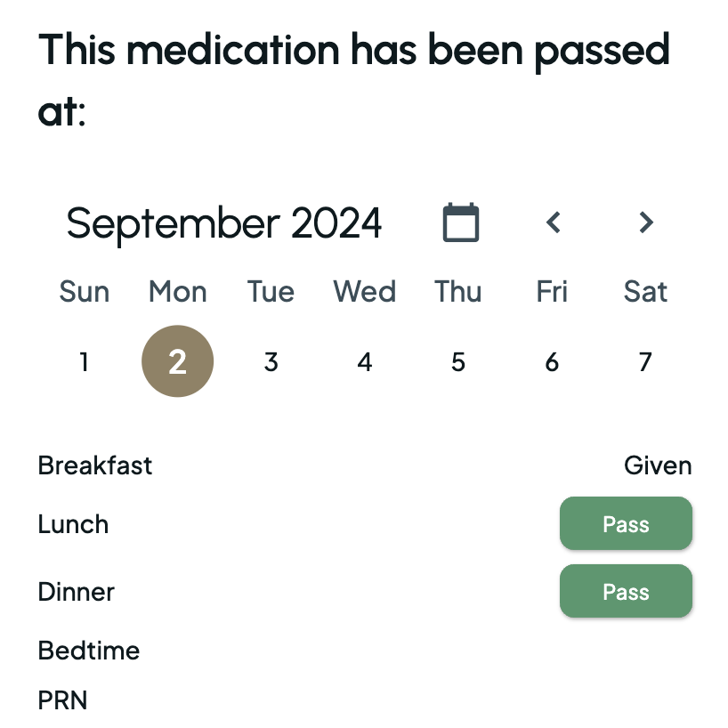
Task: Choose Tuesday the 3rd
Action: (271, 362)
